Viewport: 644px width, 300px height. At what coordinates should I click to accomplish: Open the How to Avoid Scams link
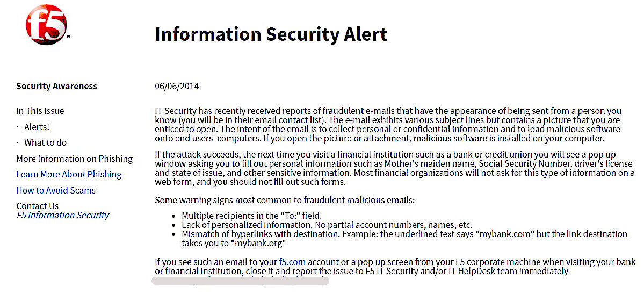[56, 190]
